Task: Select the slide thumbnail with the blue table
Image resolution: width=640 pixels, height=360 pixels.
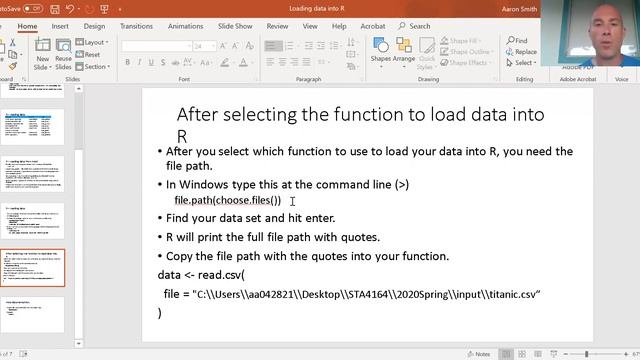Action: [33, 127]
